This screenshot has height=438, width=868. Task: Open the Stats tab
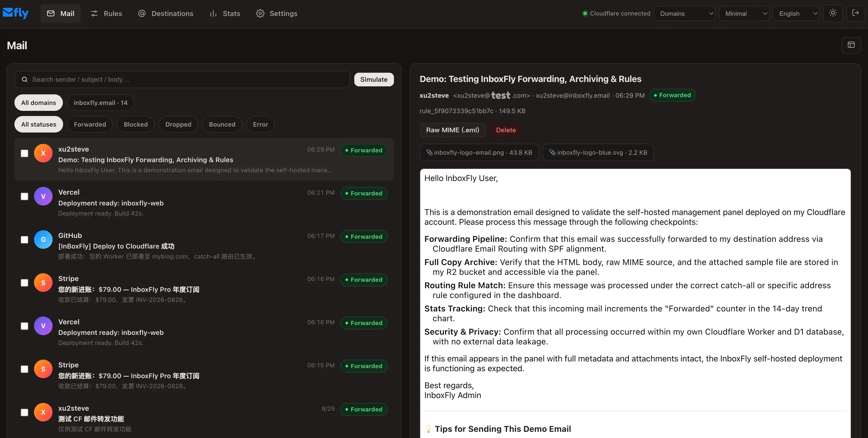coord(225,13)
